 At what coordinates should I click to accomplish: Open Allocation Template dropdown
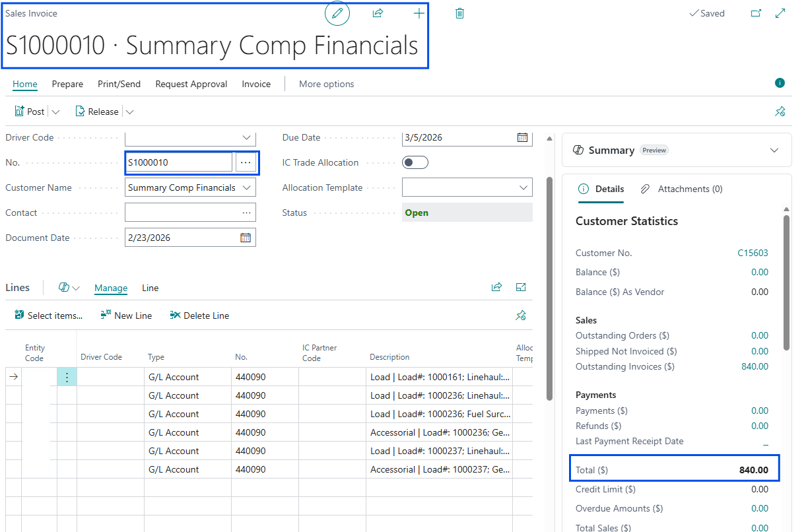pos(523,187)
